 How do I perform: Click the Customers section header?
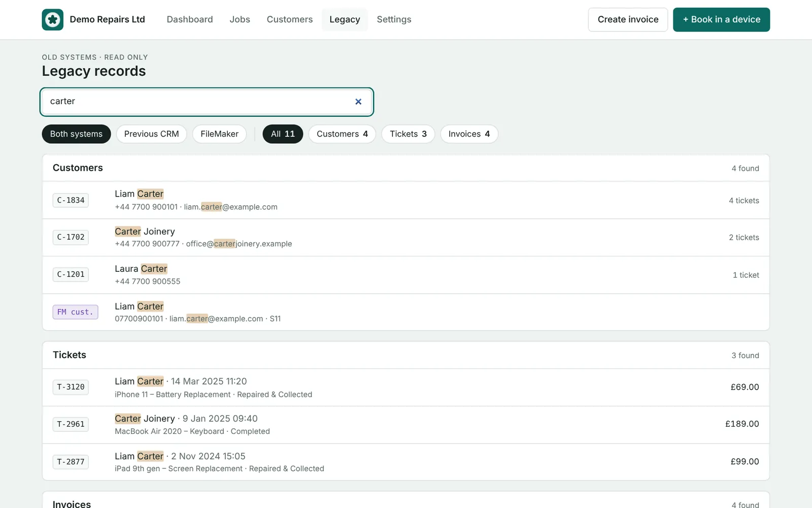coord(78,168)
